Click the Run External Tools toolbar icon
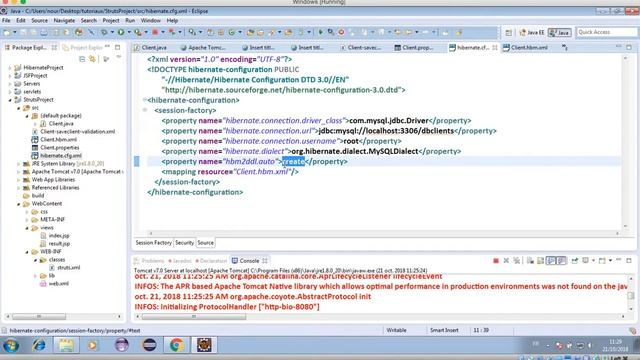The width and height of the screenshot is (640, 360). coord(138,32)
